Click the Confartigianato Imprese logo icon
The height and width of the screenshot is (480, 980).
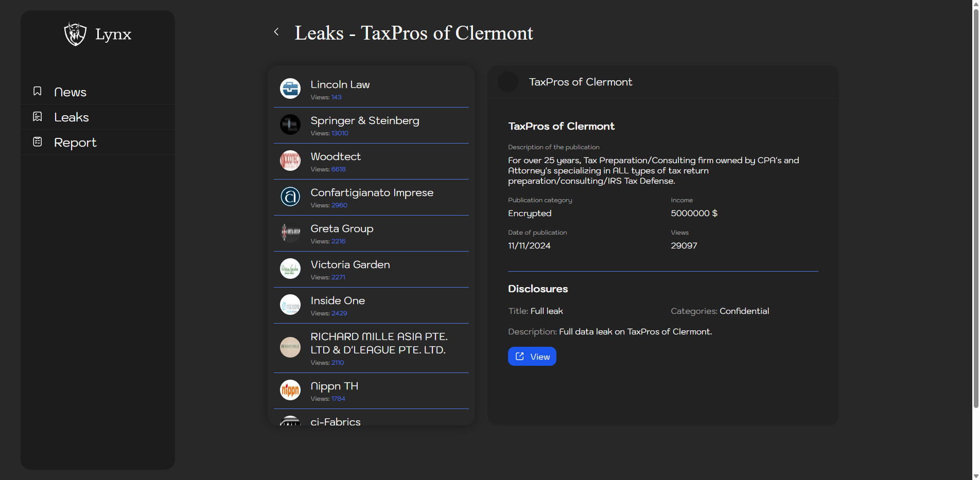pos(290,197)
